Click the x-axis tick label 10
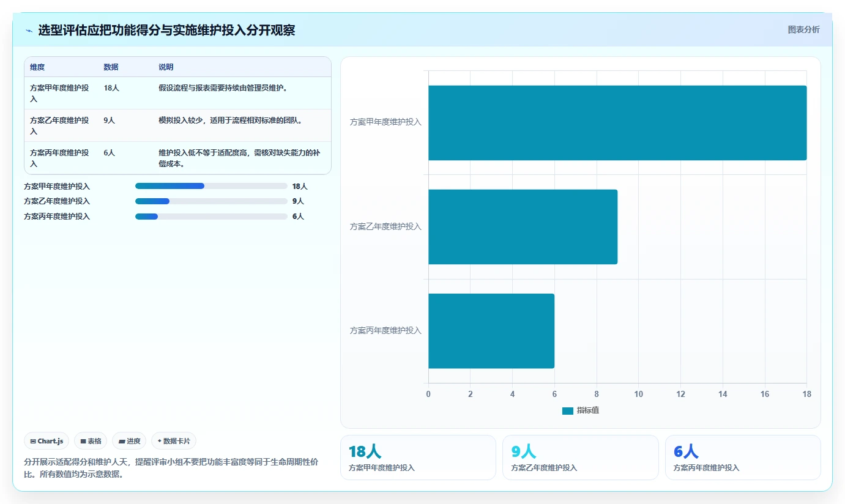This screenshot has width=845, height=504. point(638,395)
